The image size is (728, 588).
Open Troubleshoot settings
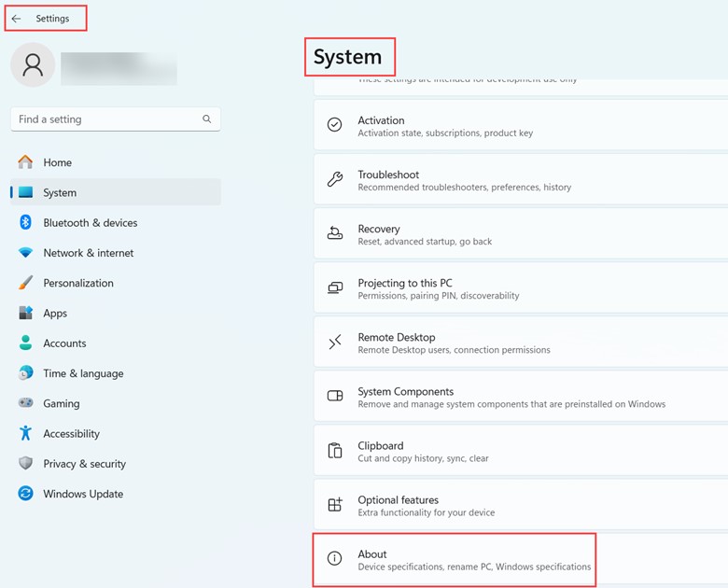[x=521, y=179]
